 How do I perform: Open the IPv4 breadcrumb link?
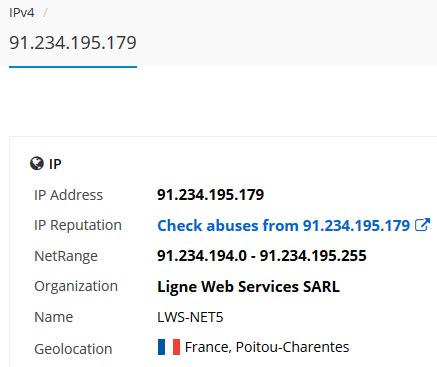click(x=22, y=13)
